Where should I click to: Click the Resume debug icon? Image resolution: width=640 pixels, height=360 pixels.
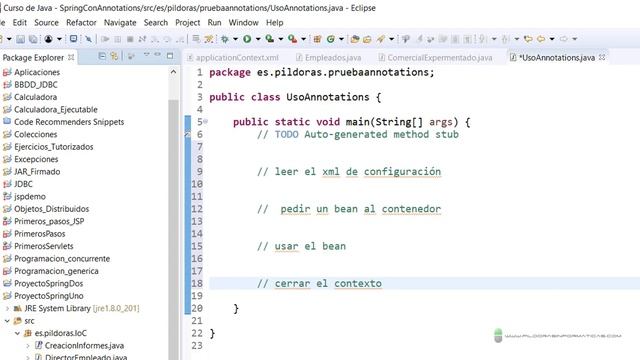pos(105,39)
